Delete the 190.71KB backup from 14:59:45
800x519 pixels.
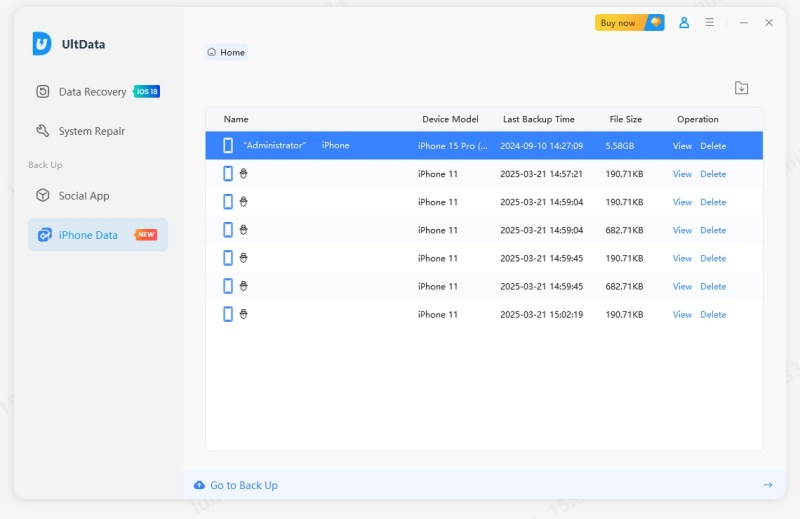point(713,258)
